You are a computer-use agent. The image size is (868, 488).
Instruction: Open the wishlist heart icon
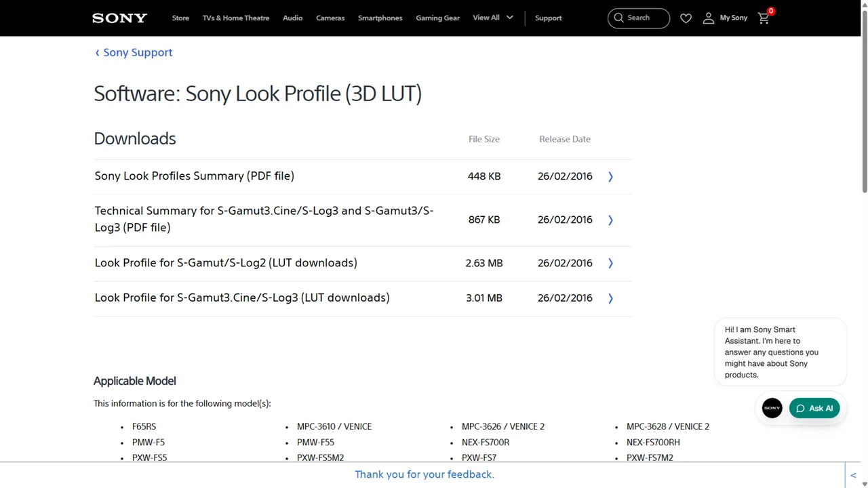(686, 18)
